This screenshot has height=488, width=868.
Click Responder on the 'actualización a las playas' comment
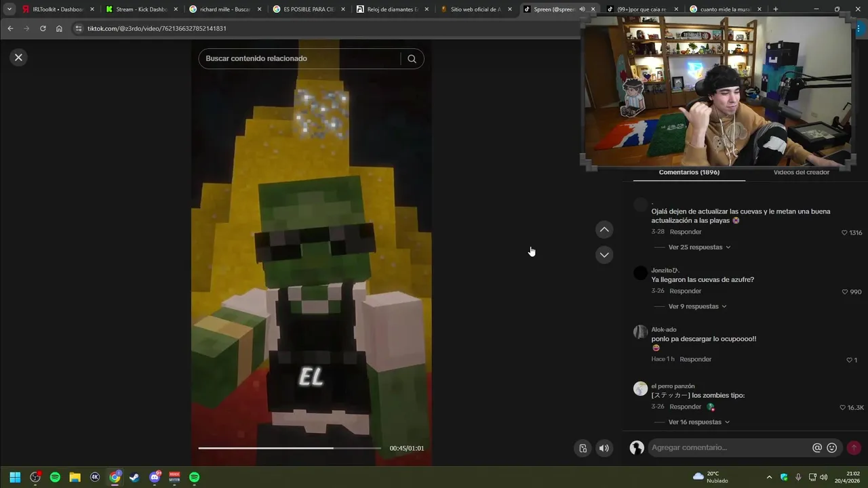685,232
